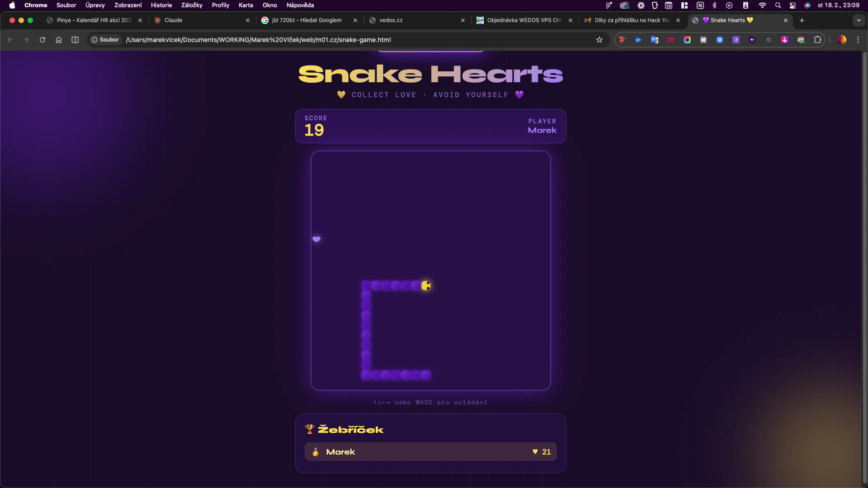Go forward to next page
This screenshot has height=488, width=868.
[26, 40]
